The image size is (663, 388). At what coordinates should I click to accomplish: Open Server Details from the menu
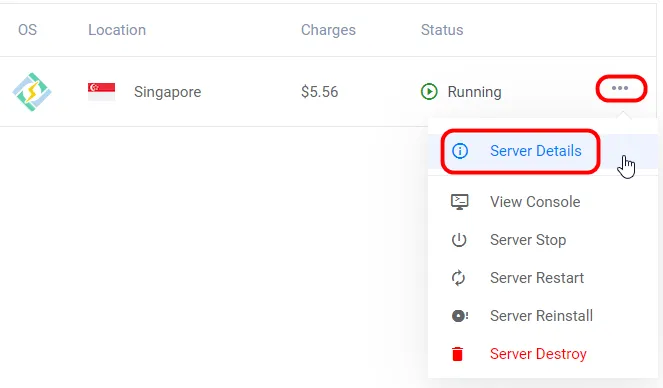[543, 151]
